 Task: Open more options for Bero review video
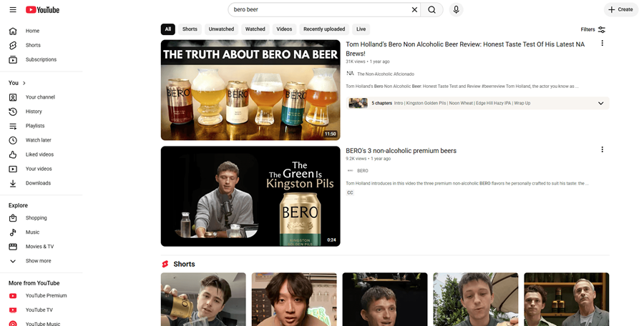[602, 43]
